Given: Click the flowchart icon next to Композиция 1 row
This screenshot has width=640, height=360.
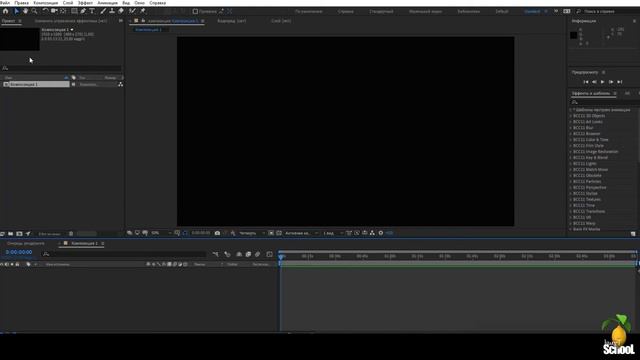Looking at the screenshot, I should click(x=120, y=84).
